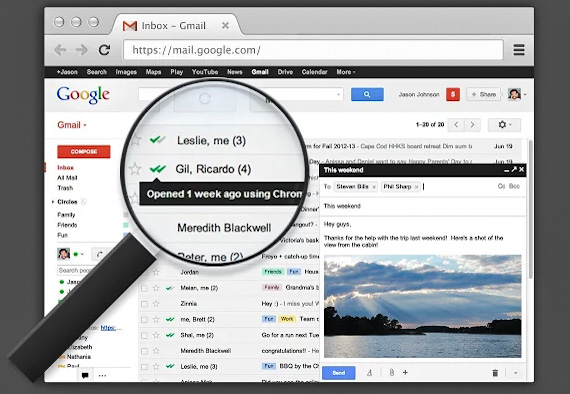Tick checkbox for bottom Leslie, me (3)

tap(144, 367)
